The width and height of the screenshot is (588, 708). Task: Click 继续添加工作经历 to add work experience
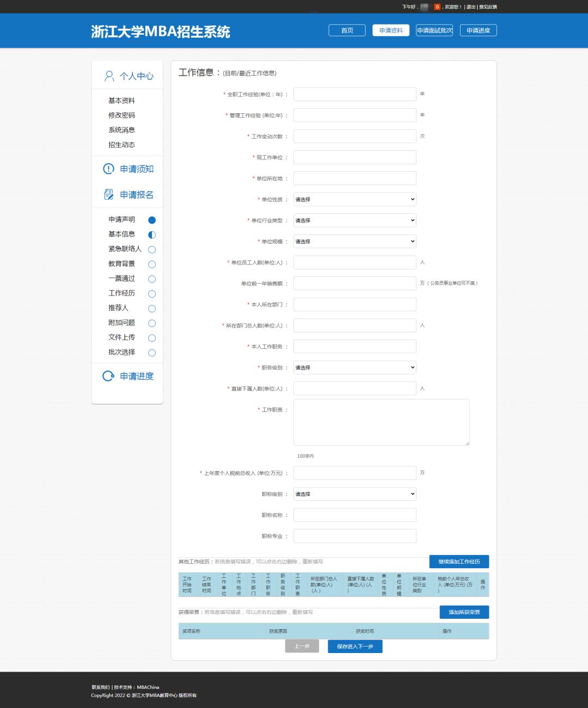tap(460, 561)
